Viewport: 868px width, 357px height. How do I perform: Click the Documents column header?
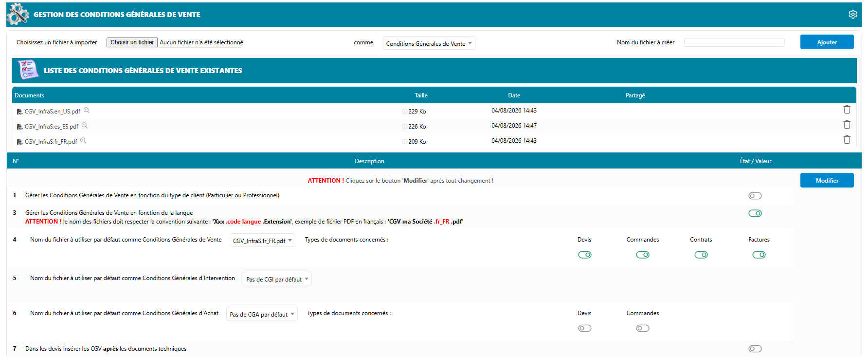(x=29, y=95)
